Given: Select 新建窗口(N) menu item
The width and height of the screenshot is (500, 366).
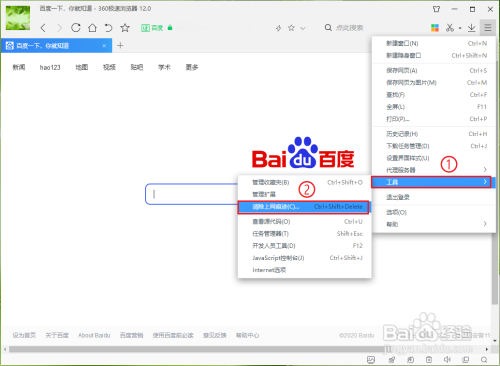Looking at the screenshot, I should coord(433,43).
